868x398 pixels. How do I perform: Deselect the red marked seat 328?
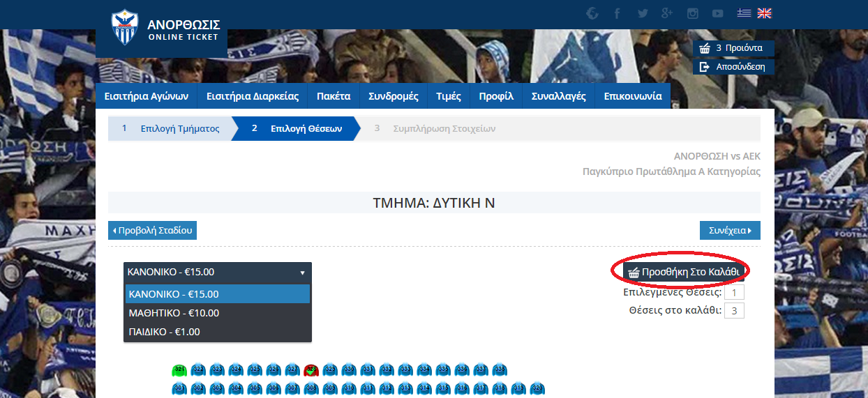(311, 370)
